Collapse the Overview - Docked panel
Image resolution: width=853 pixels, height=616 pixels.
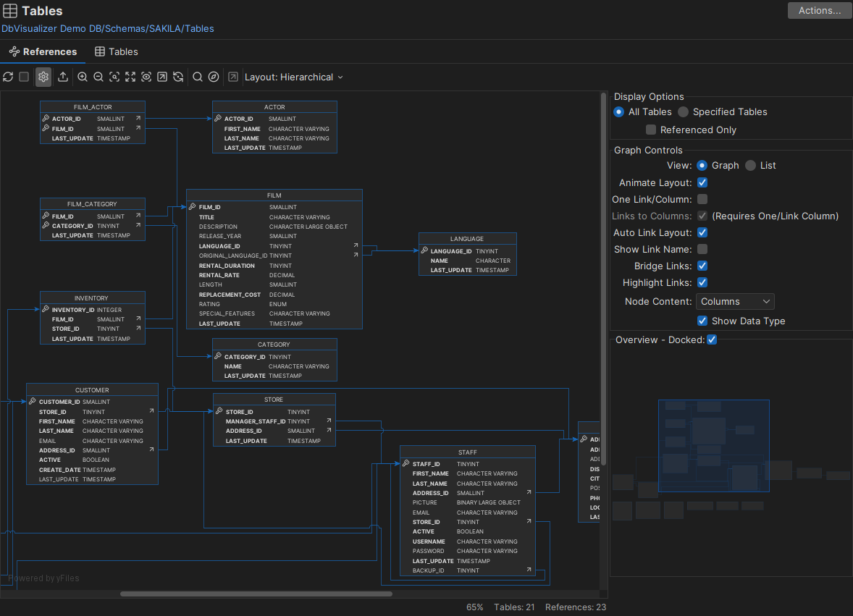(711, 339)
